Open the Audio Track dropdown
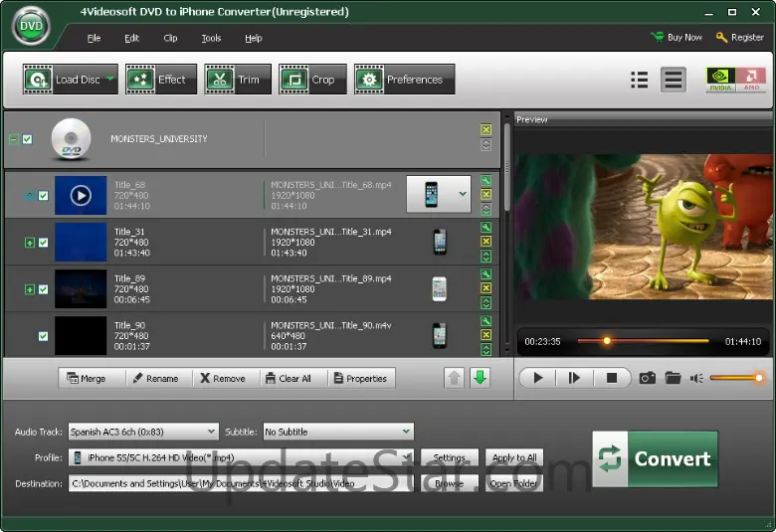Viewport: 776px width, 532px height. pyautogui.click(x=142, y=432)
